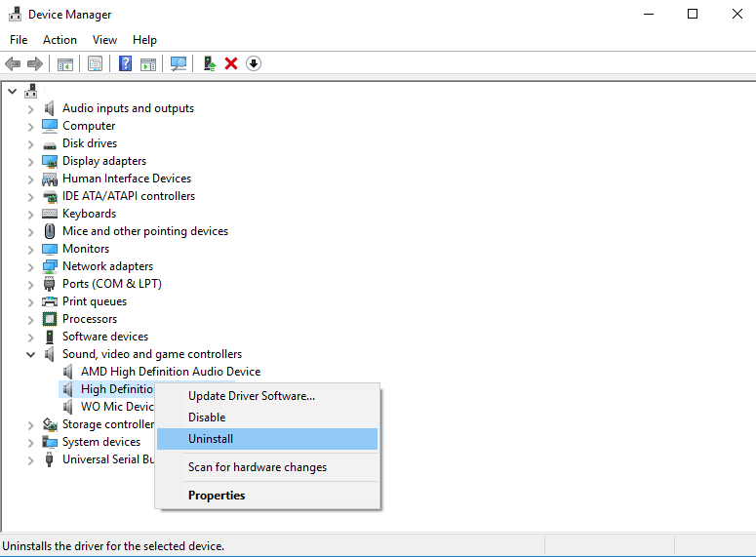Select the Computer category label

(x=89, y=126)
